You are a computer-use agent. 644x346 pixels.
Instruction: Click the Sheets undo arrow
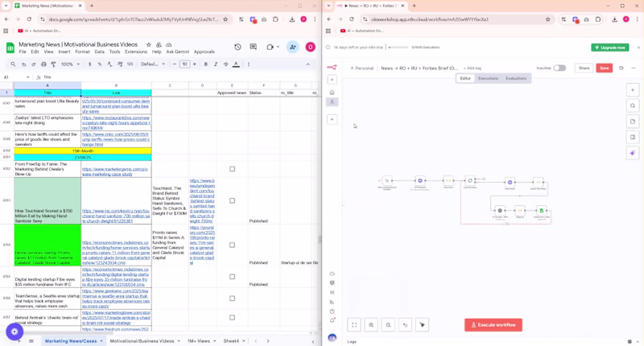[24, 64]
